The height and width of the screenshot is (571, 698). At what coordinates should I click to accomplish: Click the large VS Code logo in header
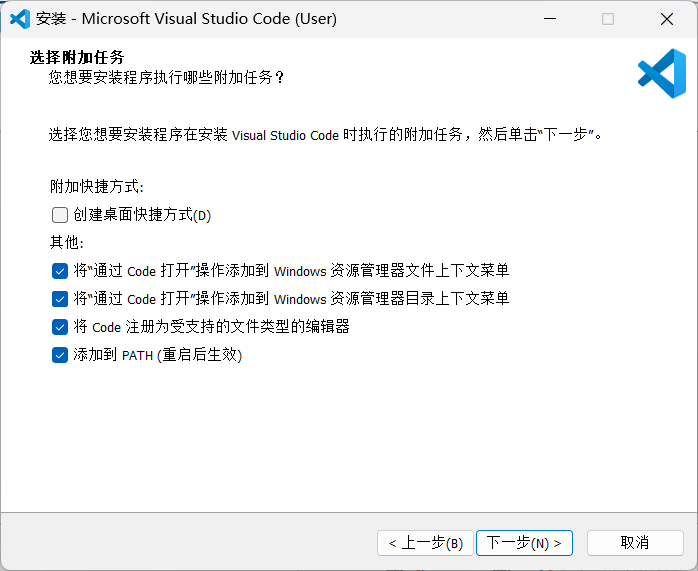[662, 73]
